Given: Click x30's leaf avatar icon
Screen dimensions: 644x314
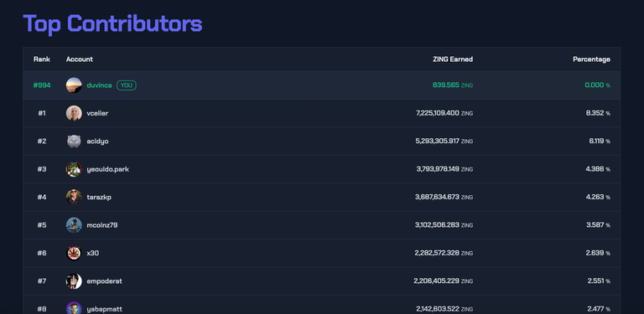Looking at the screenshot, I should 74,253.
